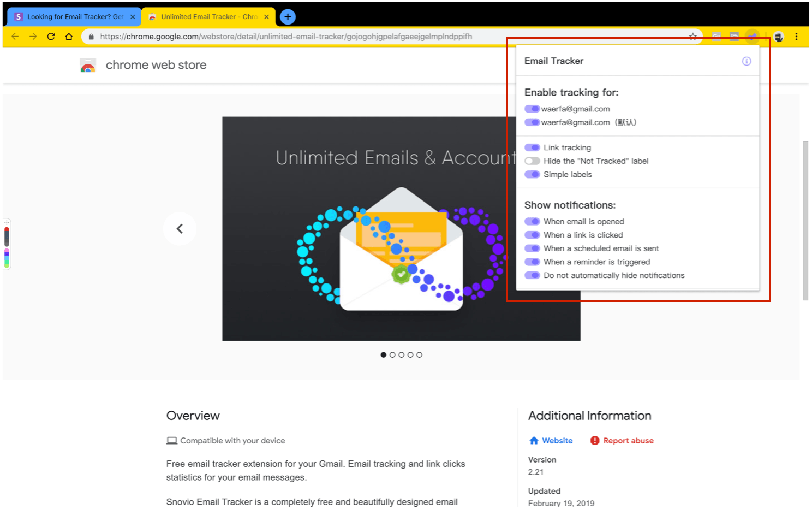
Task: Jump to the second carousel dot
Action: [x=392, y=355]
